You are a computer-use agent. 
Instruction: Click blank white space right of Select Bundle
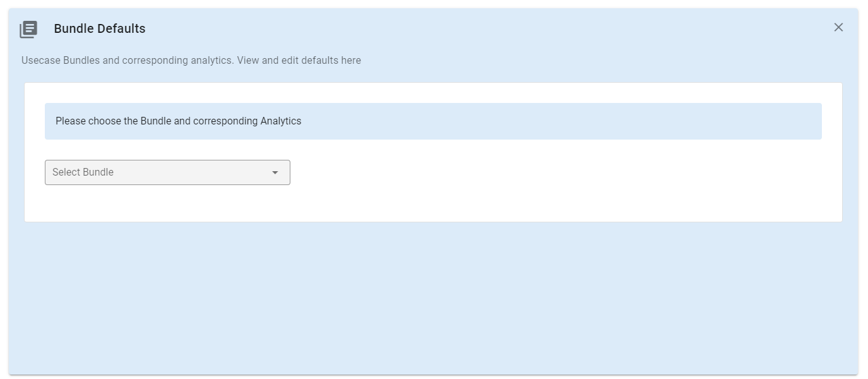pos(537,172)
